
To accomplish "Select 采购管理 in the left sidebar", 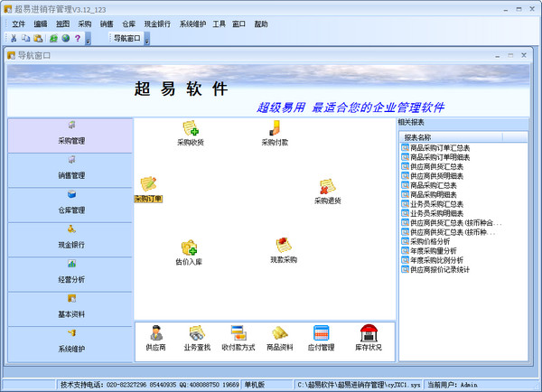I will pos(70,135).
